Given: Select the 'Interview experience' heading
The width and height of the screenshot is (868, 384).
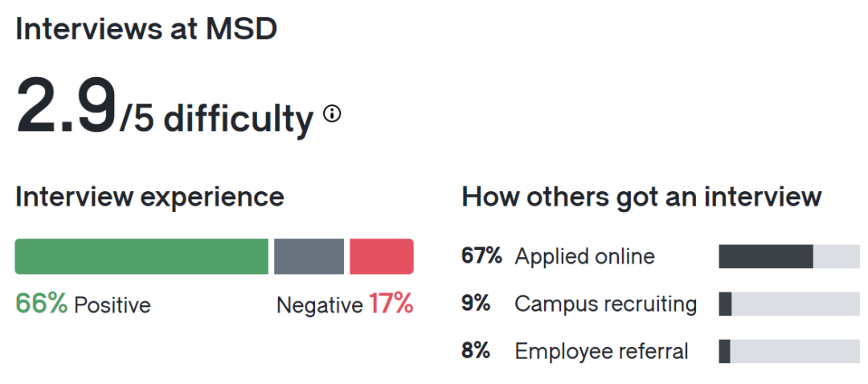Looking at the screenshot, I should pos(149,197).
